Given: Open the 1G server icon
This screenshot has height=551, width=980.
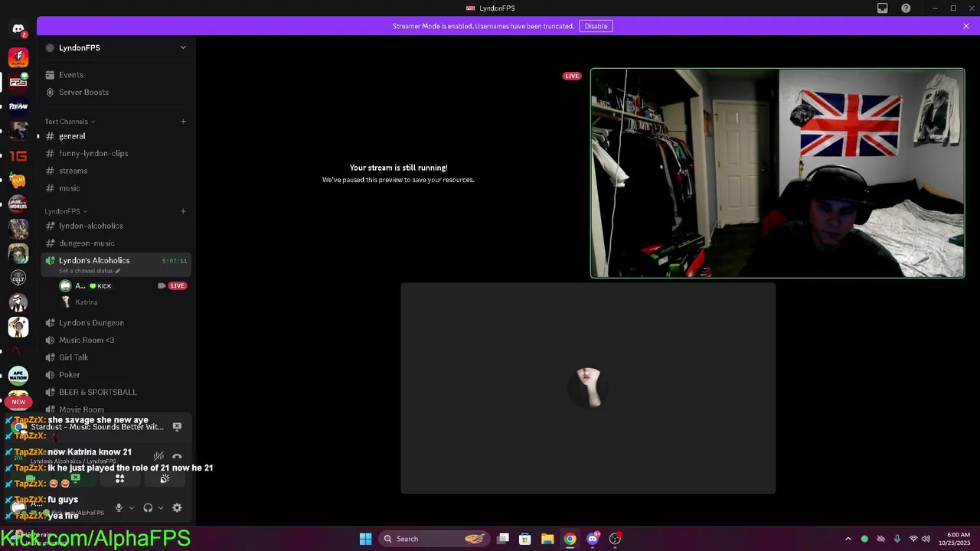Looking at the screenshot, I should click(x=18, y=156).
